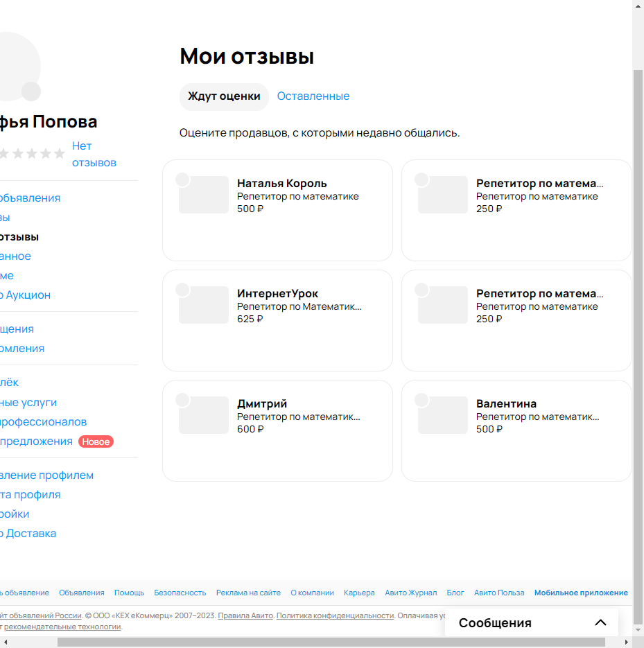Image resolution: width=644 pixels, height=648 pixels.
Task: Click the grey star rating under the profile name
Action: pos(33,154)
